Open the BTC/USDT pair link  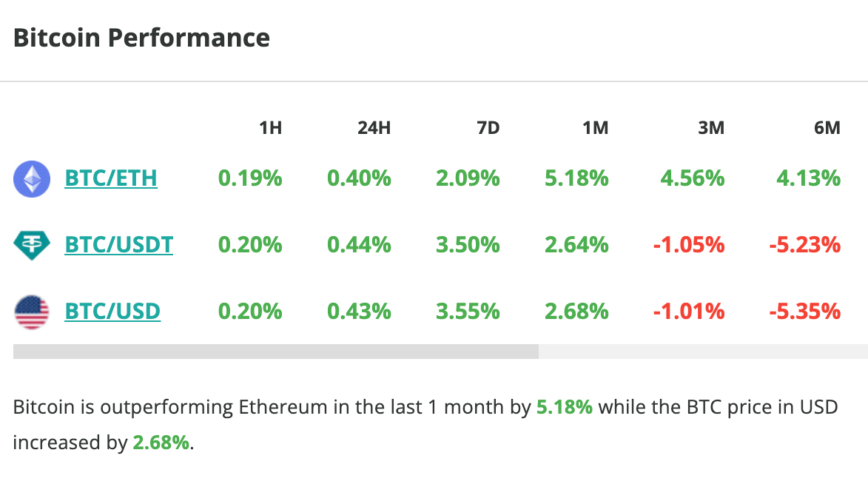pyautogui.click(x=119, y=244)
